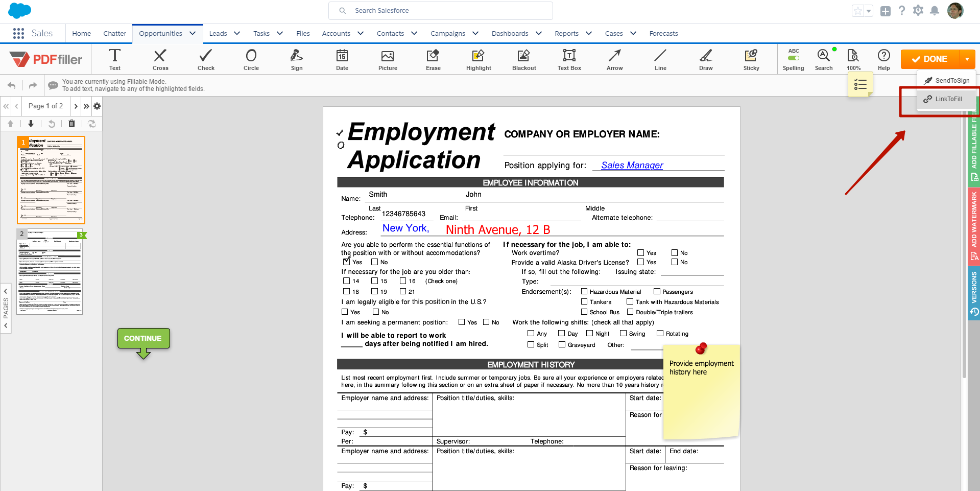The width and height of the screenshot is (980, 491).
Task: Click the green CONTINUE button
Action: [x=144, y=338]
